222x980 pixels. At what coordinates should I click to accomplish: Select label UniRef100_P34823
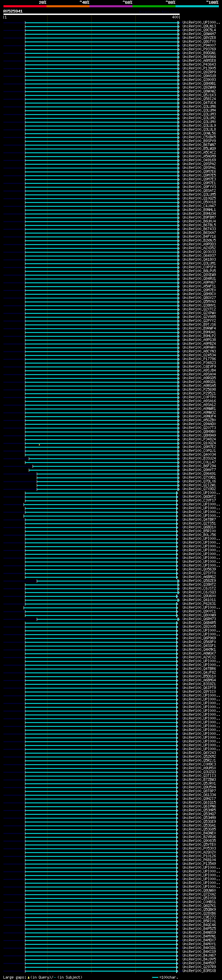[199, 363]
